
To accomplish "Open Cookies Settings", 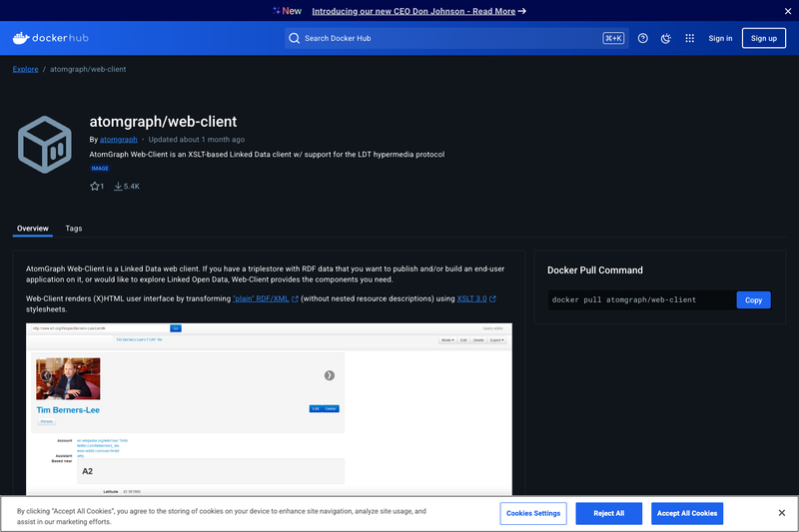I will [x=533, y=513].
